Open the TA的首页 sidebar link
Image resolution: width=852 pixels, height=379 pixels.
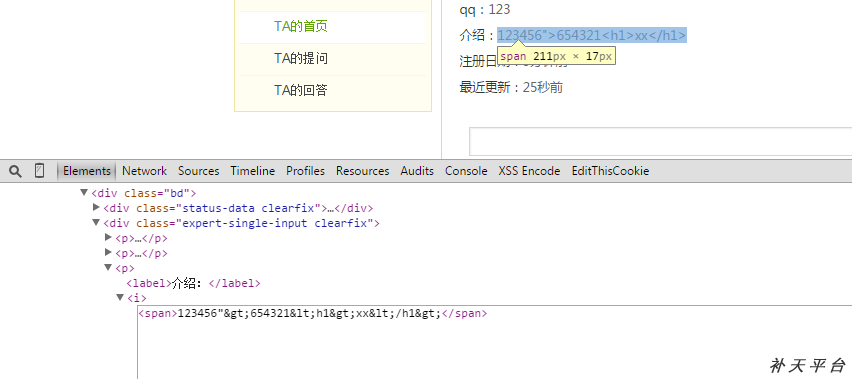point(301,26)
